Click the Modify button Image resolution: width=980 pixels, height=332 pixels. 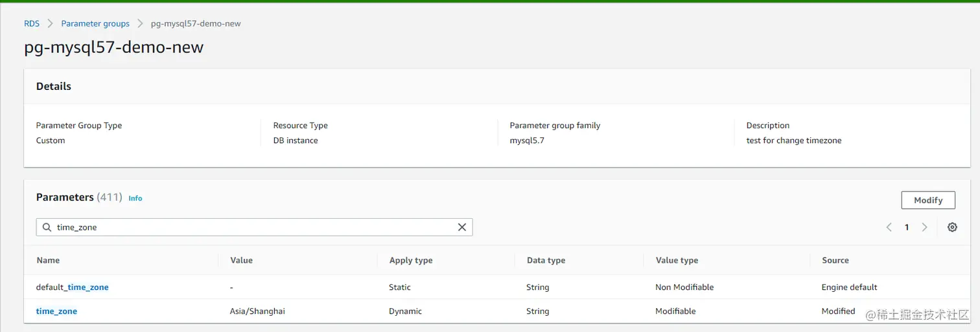click(x=928, y=200)
